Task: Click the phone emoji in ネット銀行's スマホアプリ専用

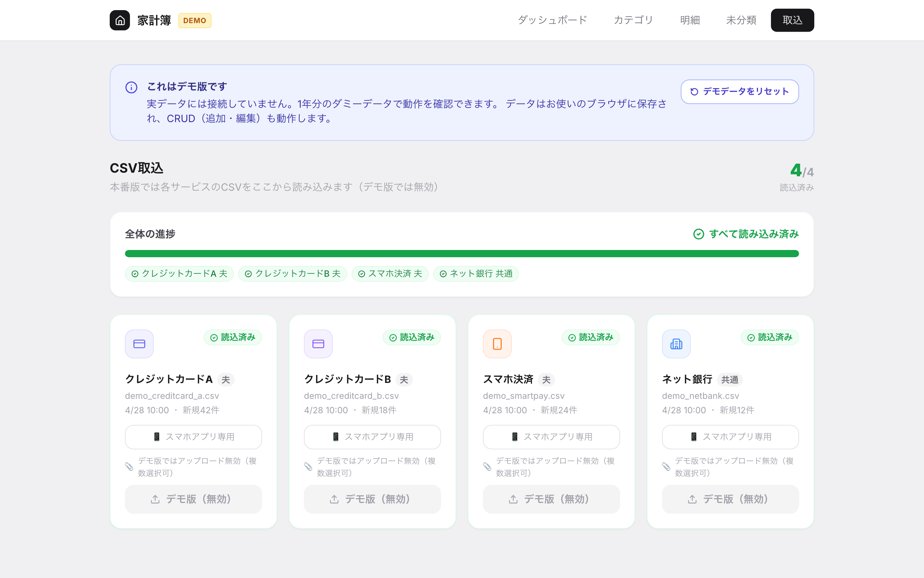Action: (694, 437)
